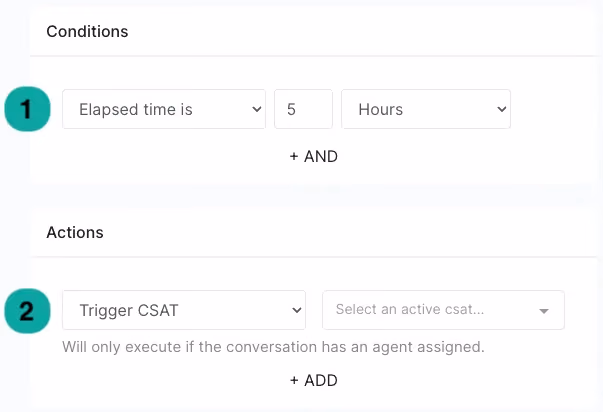This screenshot has width=603, height=412.
Task: Expand the "Select an active csat" combo box
Action: click(443, 310)
